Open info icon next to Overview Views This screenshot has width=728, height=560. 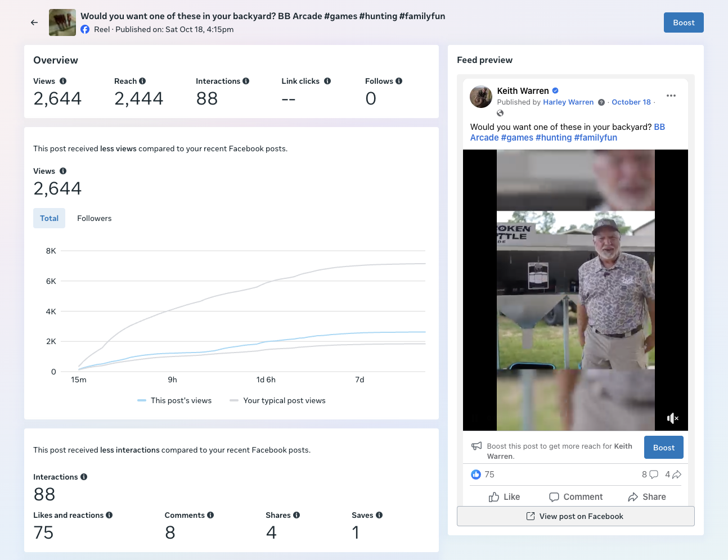[63, 81]
